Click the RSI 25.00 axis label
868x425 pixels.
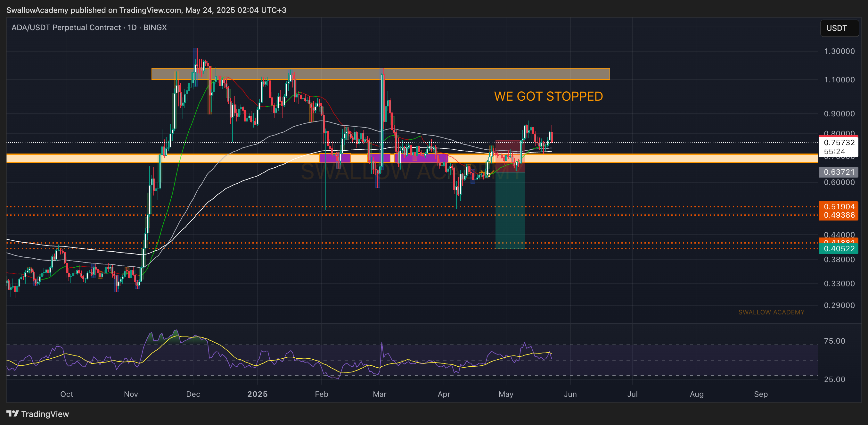pos(834,379)
